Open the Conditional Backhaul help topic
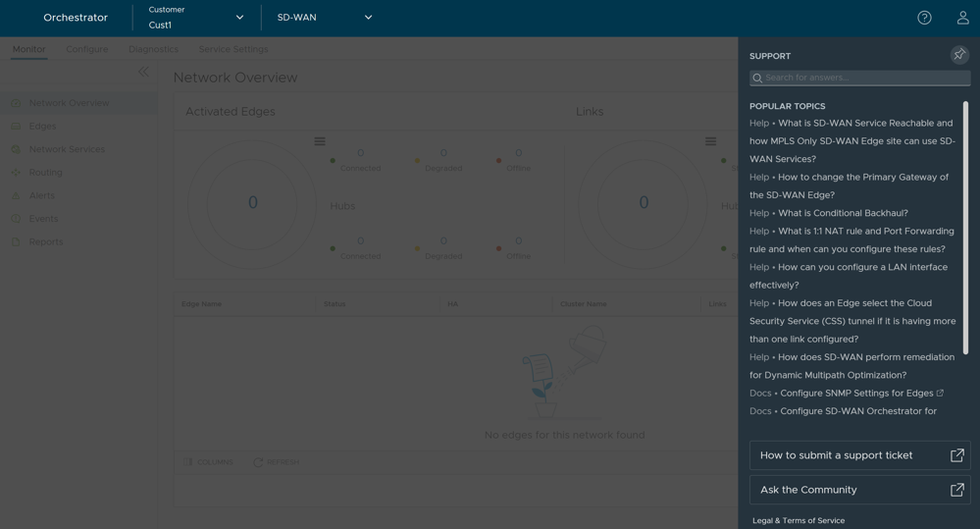Screen dimensions: 980x529 (843, 213)
